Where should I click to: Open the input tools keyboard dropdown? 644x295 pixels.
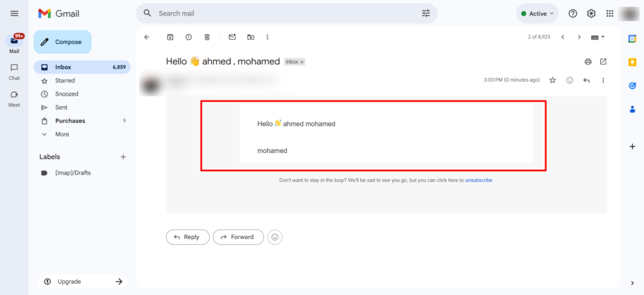point(597,37)
